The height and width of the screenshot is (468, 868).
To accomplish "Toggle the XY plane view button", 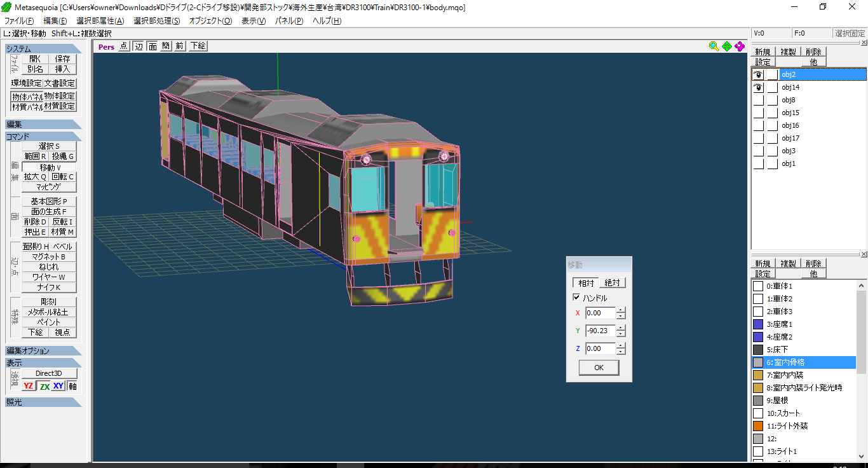I will 58,386.
